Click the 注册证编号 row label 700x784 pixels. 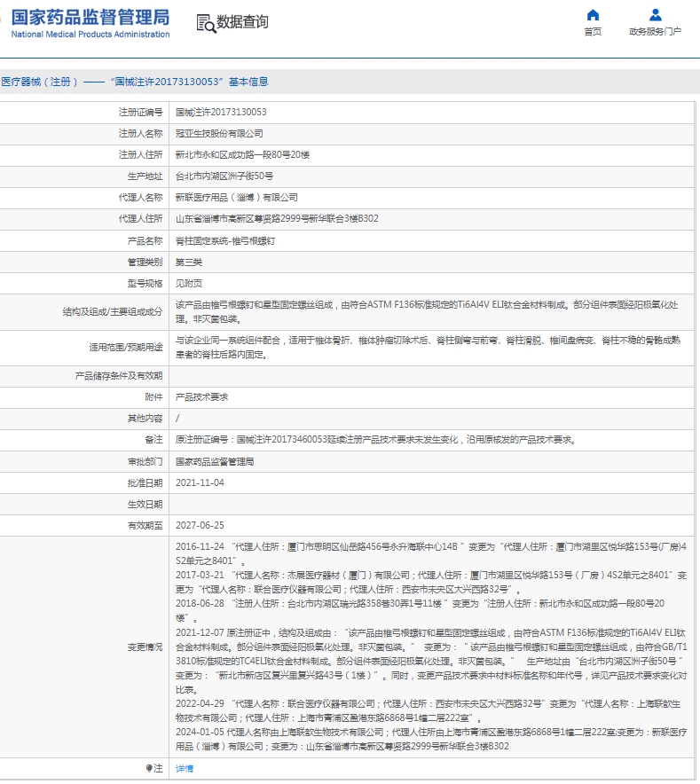coord(140,112)
